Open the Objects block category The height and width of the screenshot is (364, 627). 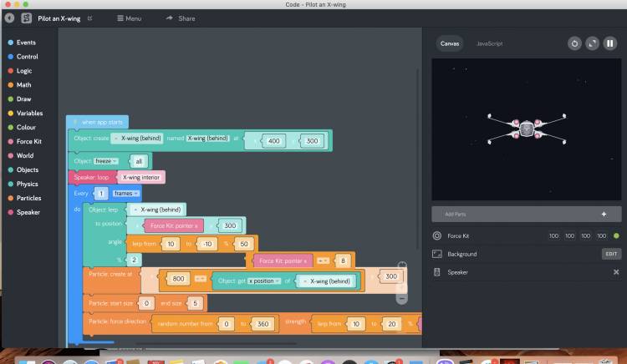(x=23, y=169)
